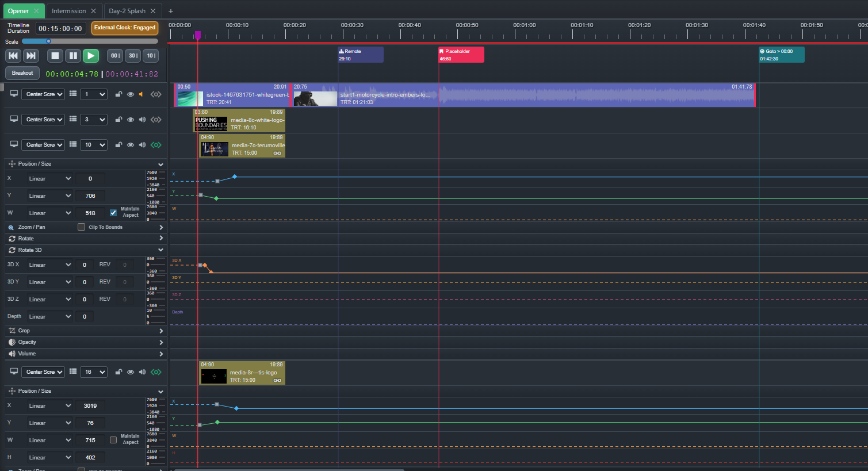This screenshot has width=868, height=471.
Task: Click the keyframe target icon on layer 1
Action: coord(156,94)
